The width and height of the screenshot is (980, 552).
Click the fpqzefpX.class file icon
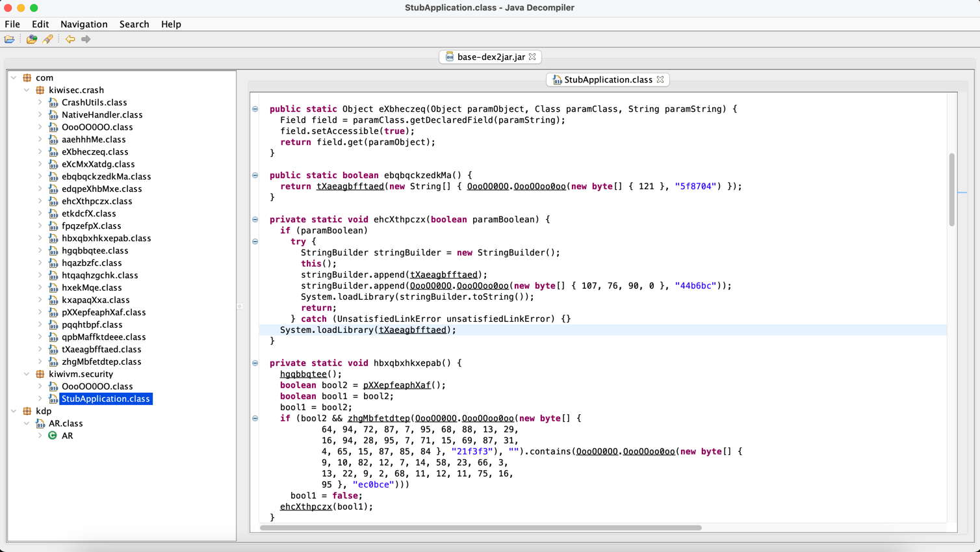coord(53,226)
